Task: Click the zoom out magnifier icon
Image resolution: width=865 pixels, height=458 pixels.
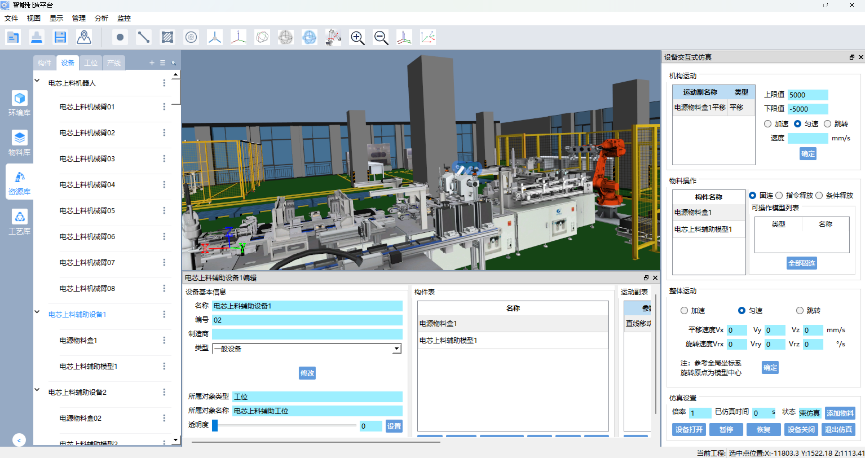Action: [x=381, y=38]
